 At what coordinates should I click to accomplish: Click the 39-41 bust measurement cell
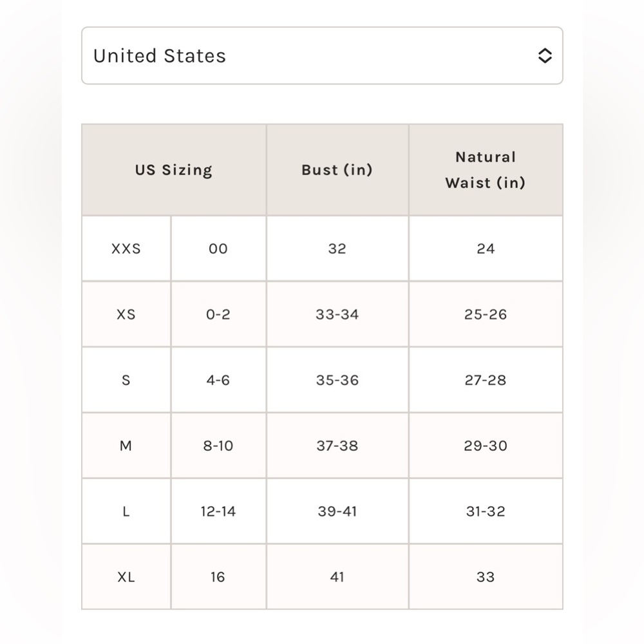click(337, 511)
